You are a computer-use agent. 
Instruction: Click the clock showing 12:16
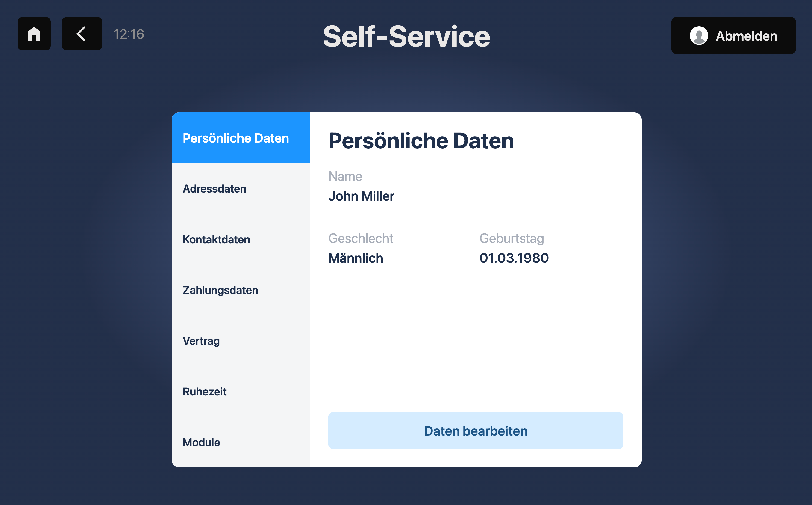pyautogui.click(x=129, y=34)
